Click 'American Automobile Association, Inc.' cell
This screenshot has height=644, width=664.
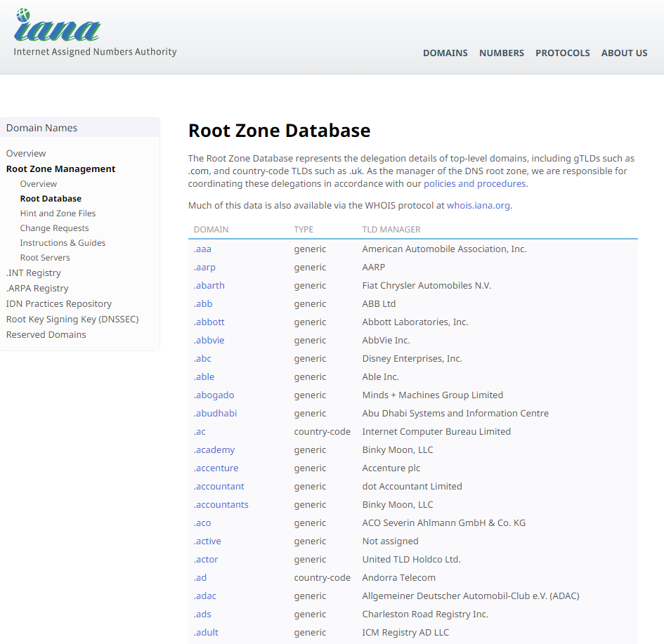[444, 249]
